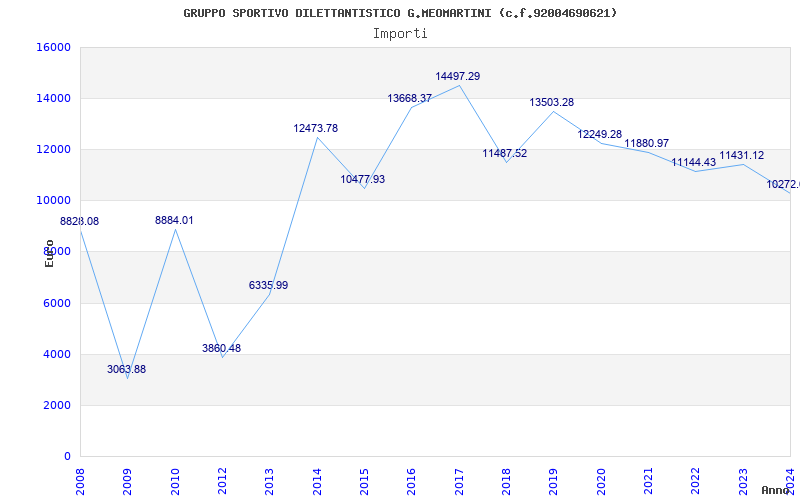
Task: Click the x-axis year 2010
Action: coord(175,482)
